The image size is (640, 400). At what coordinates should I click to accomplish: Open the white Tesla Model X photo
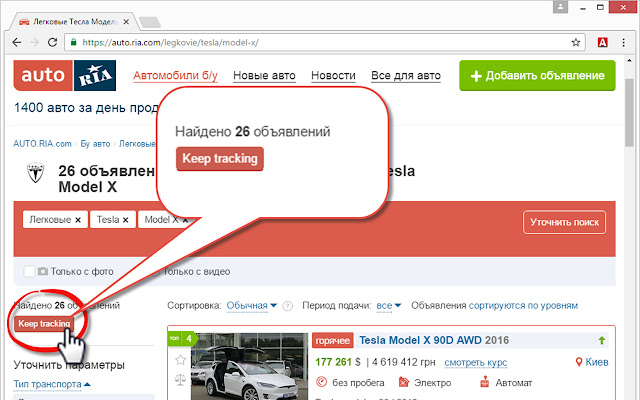[249, 367]
